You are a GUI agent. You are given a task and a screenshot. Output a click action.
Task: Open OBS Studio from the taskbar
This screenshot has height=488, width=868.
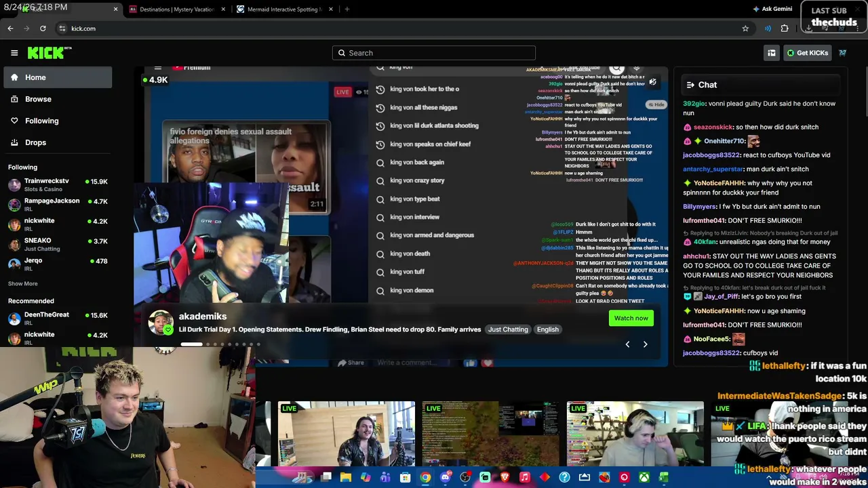tap(465, 477)
